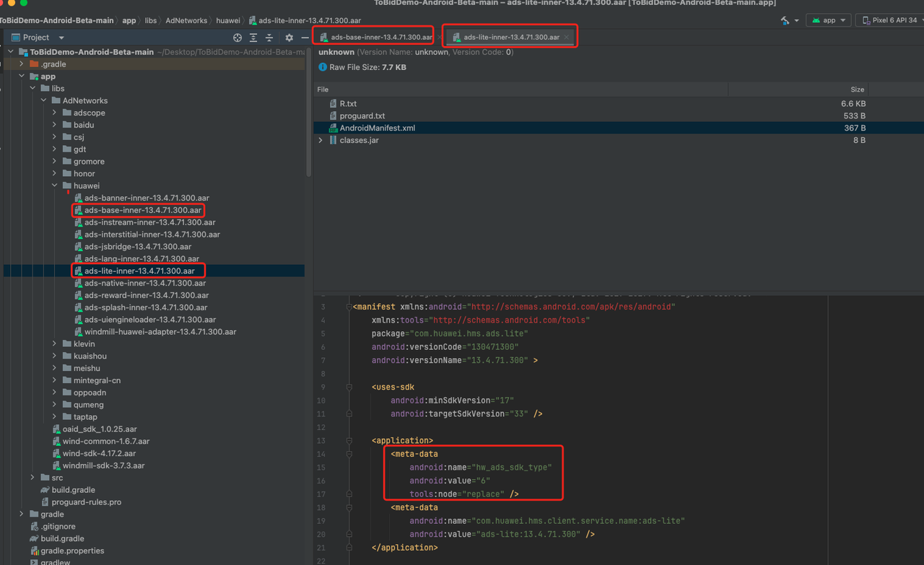Click the Expand All icon in Project panel
The height and width of the screenshot is (565, 924).
coord(253,38)
